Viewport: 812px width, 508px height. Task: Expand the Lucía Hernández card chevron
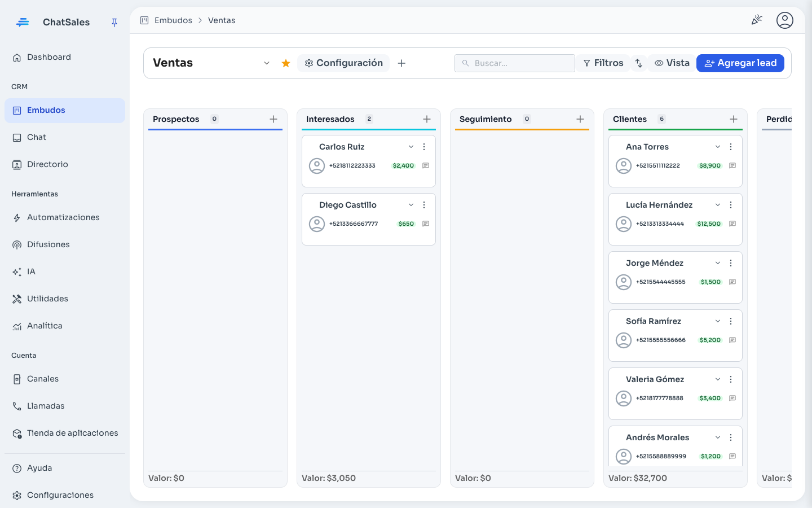[718, 205]
